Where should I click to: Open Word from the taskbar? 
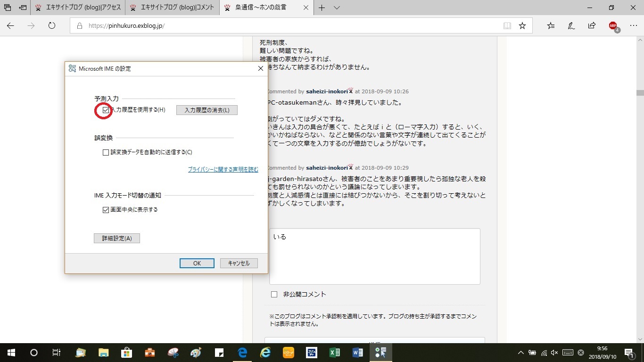[358, 353]
